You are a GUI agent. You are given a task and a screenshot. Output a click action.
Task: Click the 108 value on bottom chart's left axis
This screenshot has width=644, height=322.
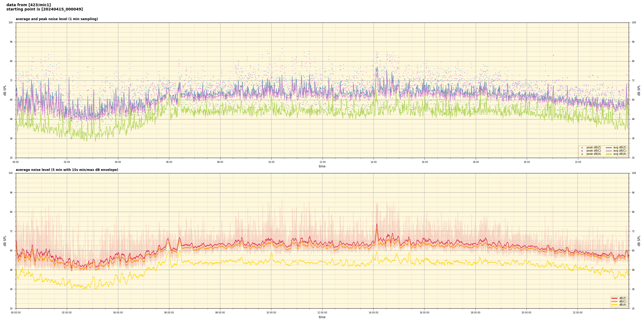coord(10,173)
